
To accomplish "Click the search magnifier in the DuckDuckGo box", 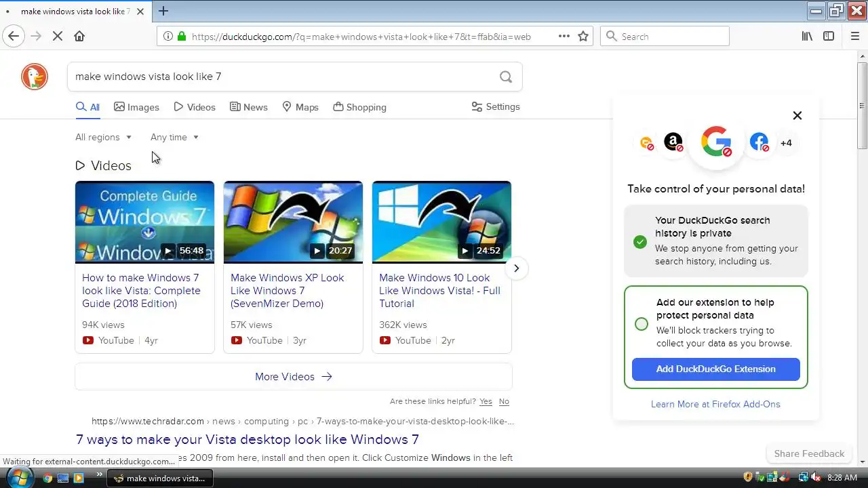I will tap(506, 77).
